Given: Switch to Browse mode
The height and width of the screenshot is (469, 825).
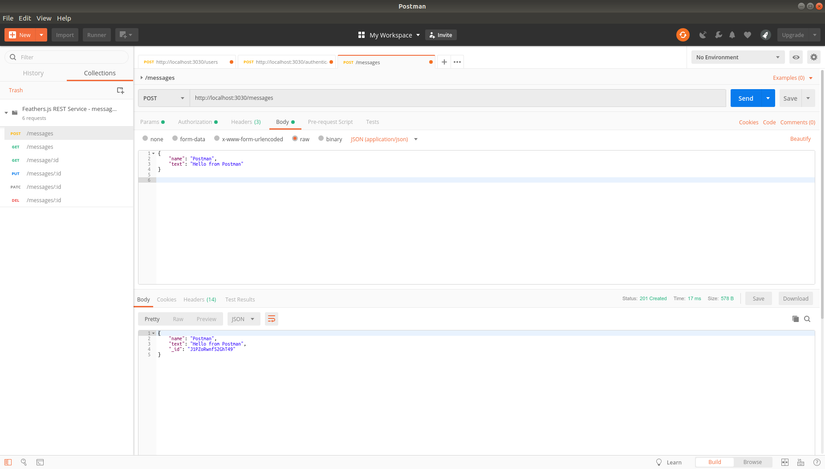Looking at the screenshot, I should click(x=752, y=462).
